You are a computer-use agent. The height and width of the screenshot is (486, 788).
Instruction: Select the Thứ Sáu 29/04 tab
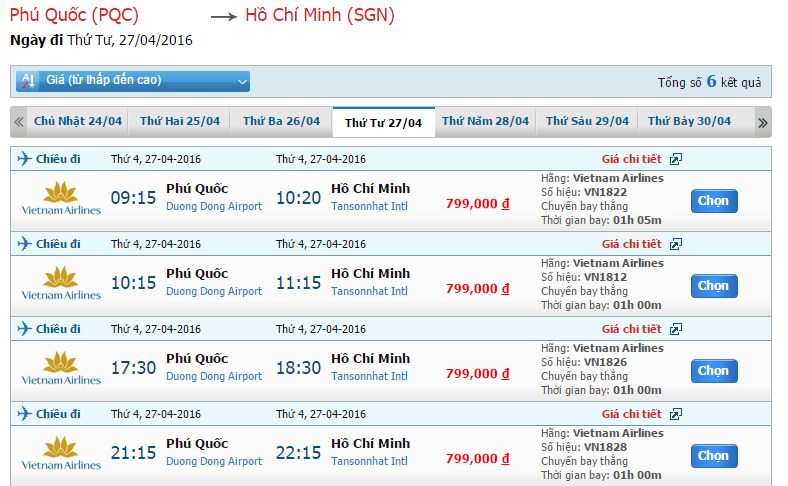(587, 121)
